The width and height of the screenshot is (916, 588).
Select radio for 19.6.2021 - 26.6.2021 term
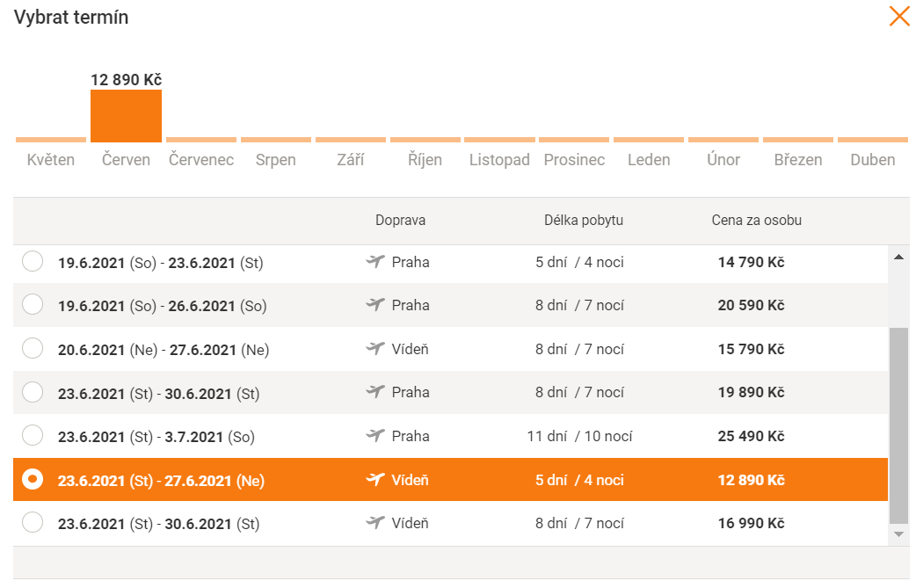pos(33,304)
